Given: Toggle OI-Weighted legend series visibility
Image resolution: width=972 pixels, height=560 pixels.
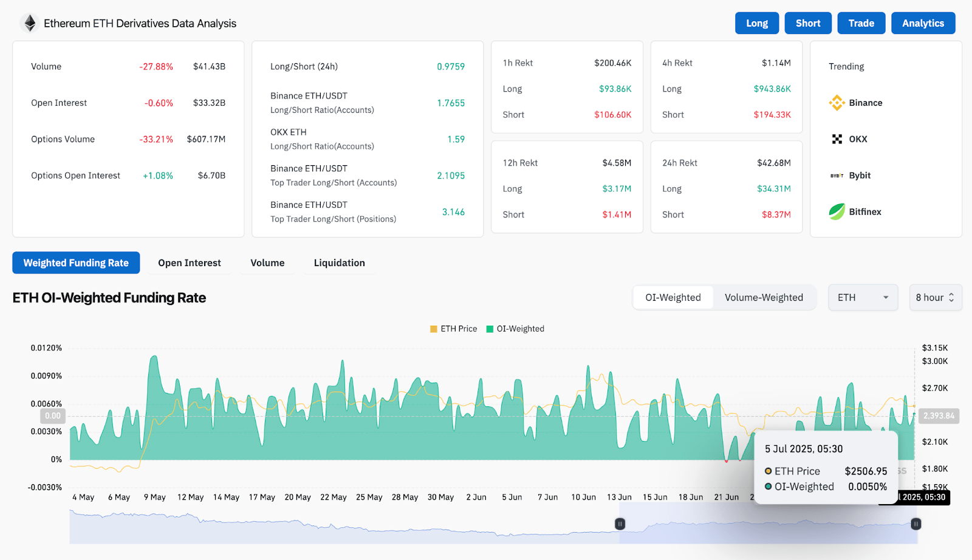Looking at the screenshot, I should point(515,329).
